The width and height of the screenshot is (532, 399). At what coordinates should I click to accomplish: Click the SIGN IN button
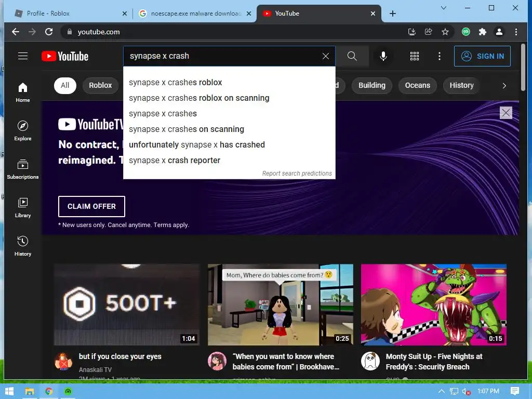482,56
